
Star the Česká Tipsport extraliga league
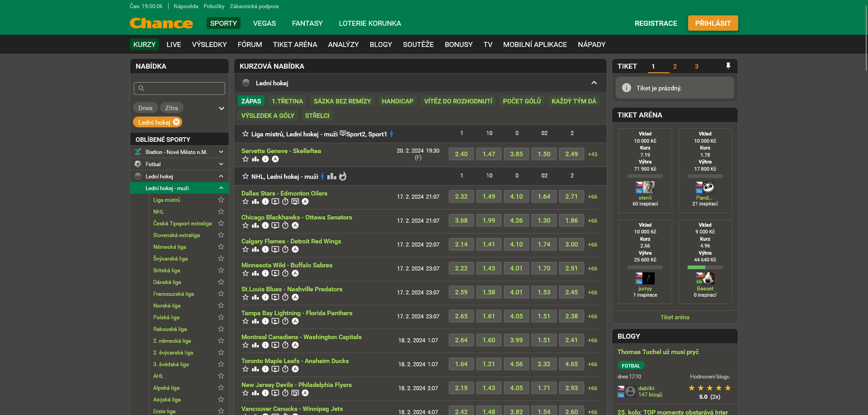221,223
